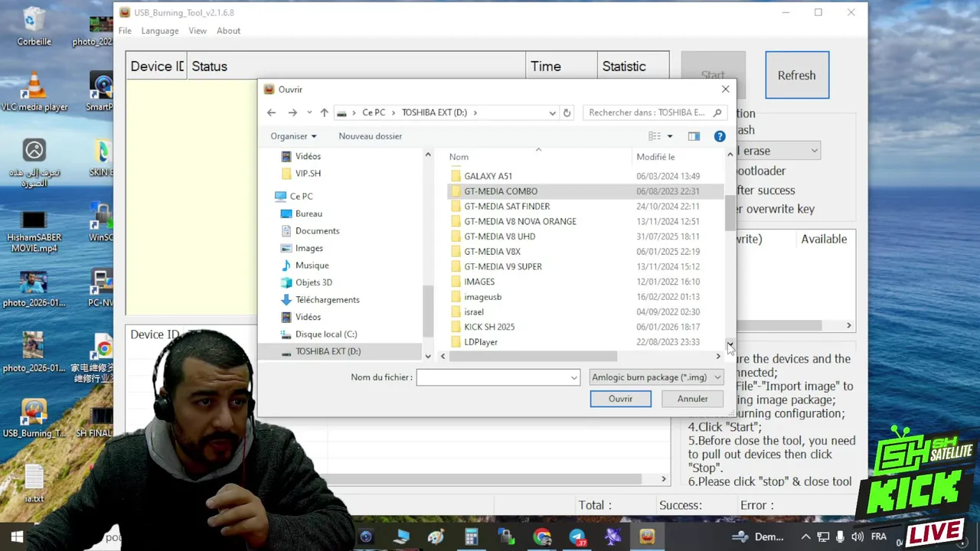Click the view layout icon
The width and height of the screenshot is (980, 551).
point(655,136)
